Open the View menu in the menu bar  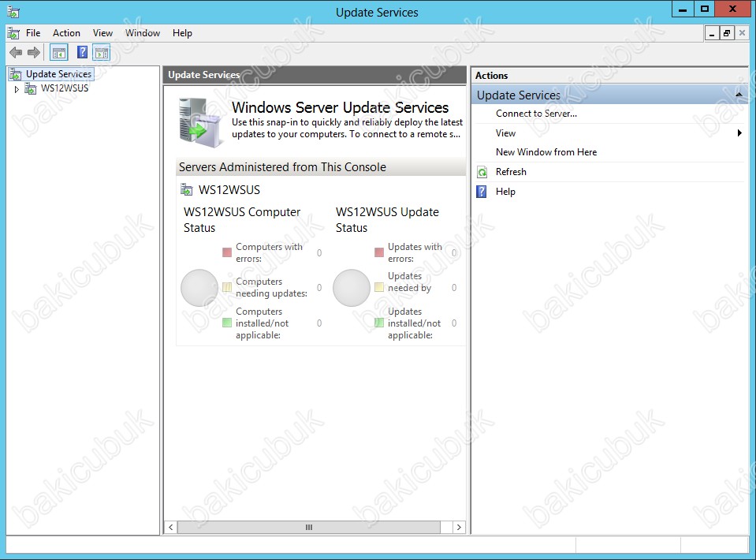[x=102, y=33]
